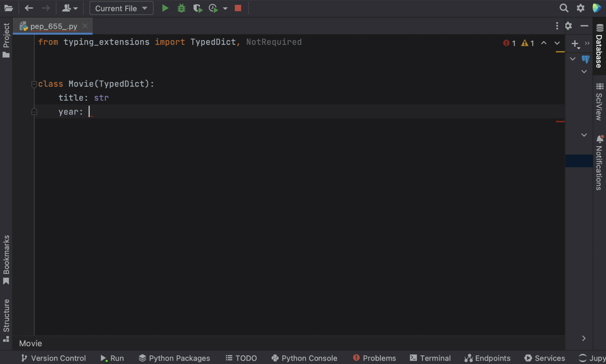Open the Version Control panel

pyautogui.click(x=53, y=358)
